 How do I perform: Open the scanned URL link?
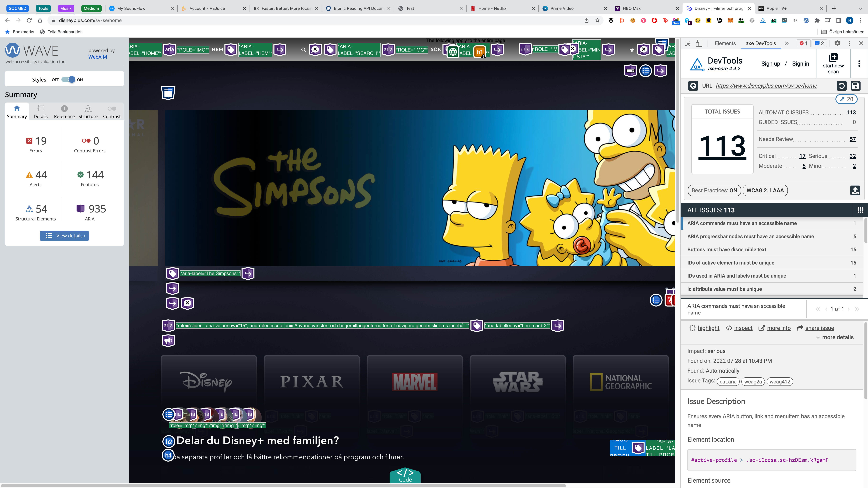766,86
